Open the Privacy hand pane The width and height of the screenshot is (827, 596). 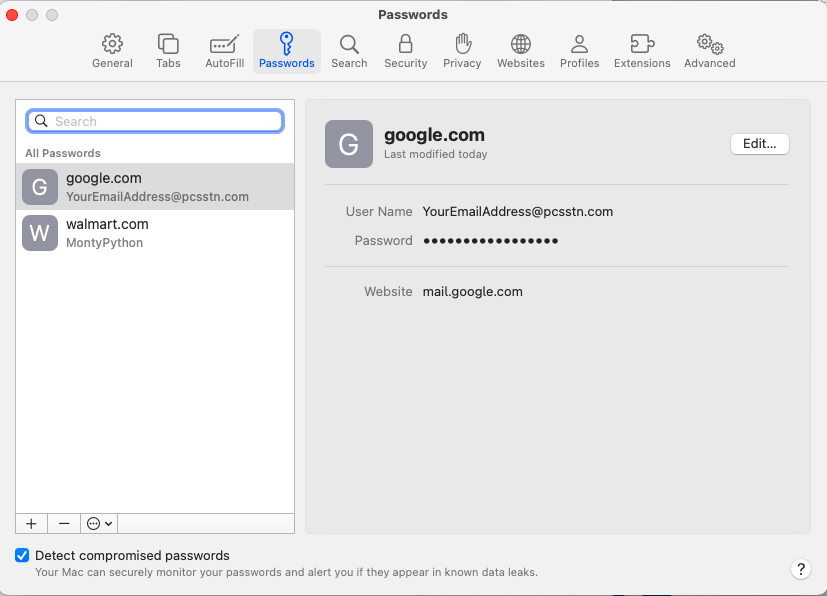pos(461,51)
